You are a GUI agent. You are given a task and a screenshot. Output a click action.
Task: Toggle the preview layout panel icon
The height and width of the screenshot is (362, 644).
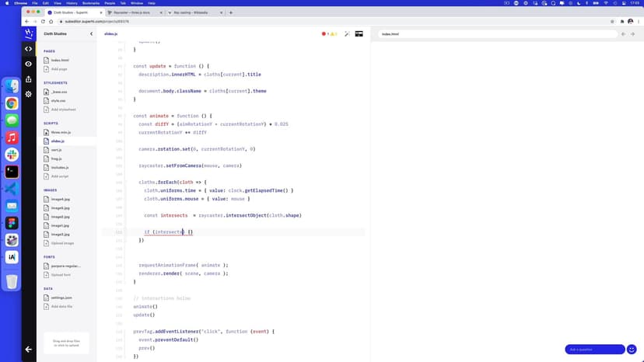359,34
